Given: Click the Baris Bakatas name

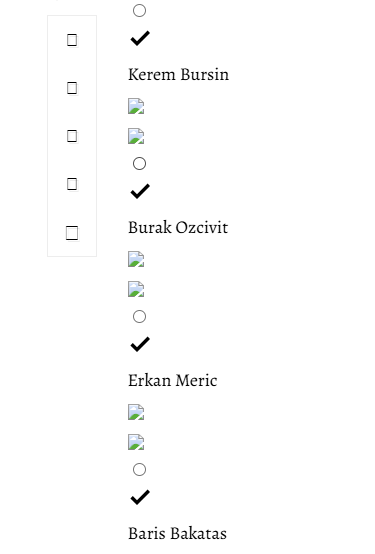Looking at the screenshot, I should coord(177,534).
